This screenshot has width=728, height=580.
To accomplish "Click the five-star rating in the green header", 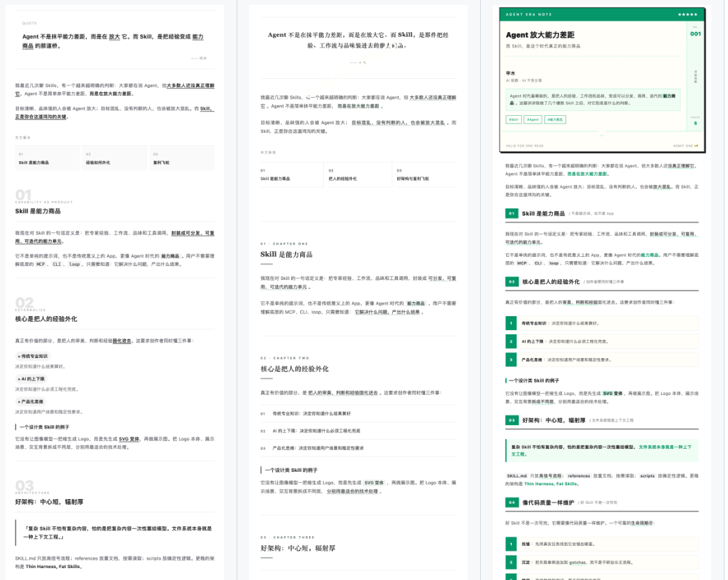I will (x=688, y=15).
